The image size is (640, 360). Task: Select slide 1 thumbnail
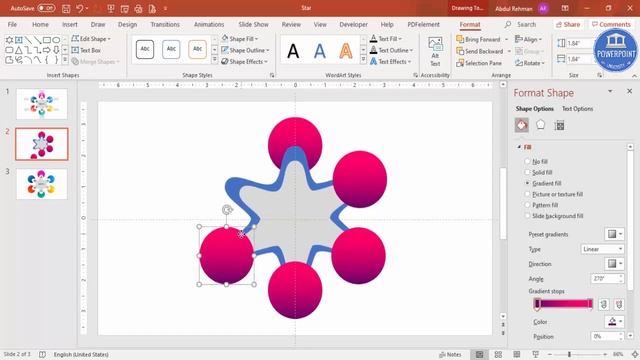(x=42, y=104)
